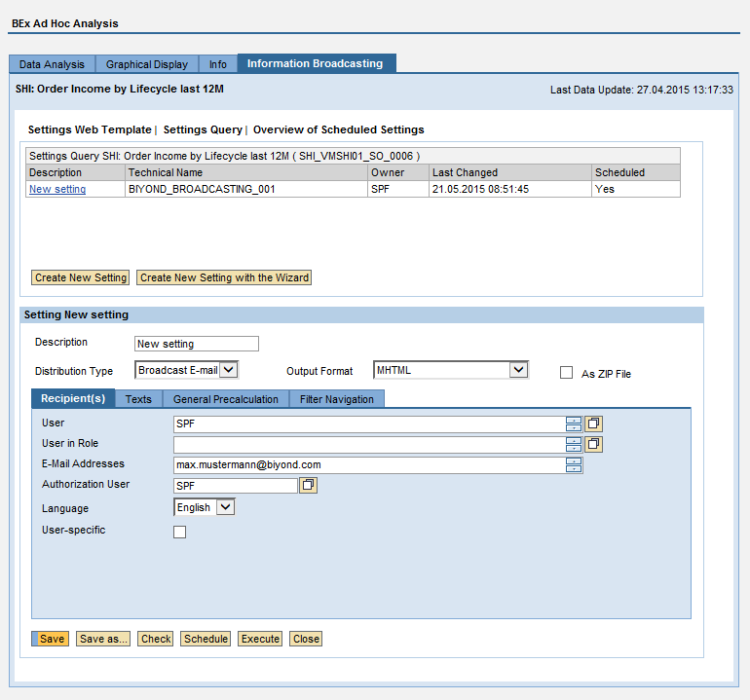Open value help for User in Role
The width and height of the screenshot is (750, 700).
click(x=593, y=444)
